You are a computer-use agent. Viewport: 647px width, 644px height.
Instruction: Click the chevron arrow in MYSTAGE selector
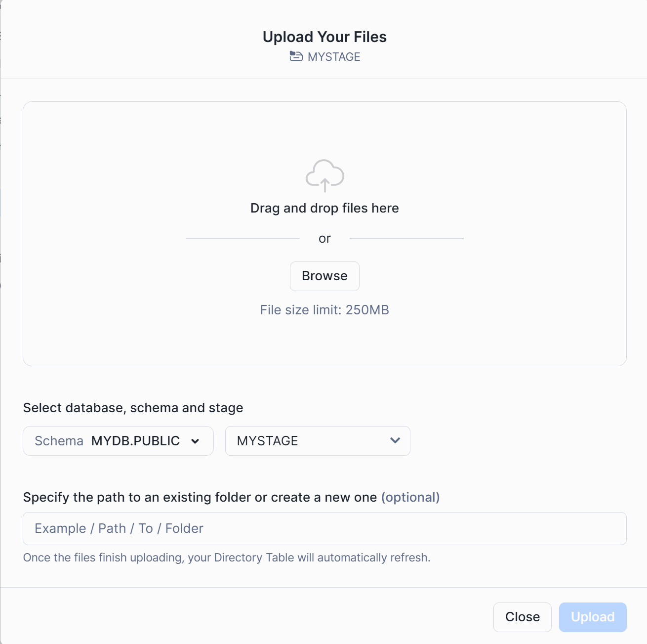(395, 440)
